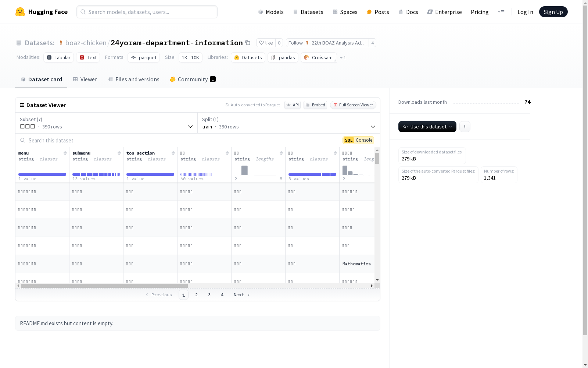The width and height of the screenshot is (588, 368).
Task: Go to Models in the navigation
Action: click(x=271, y=12)
